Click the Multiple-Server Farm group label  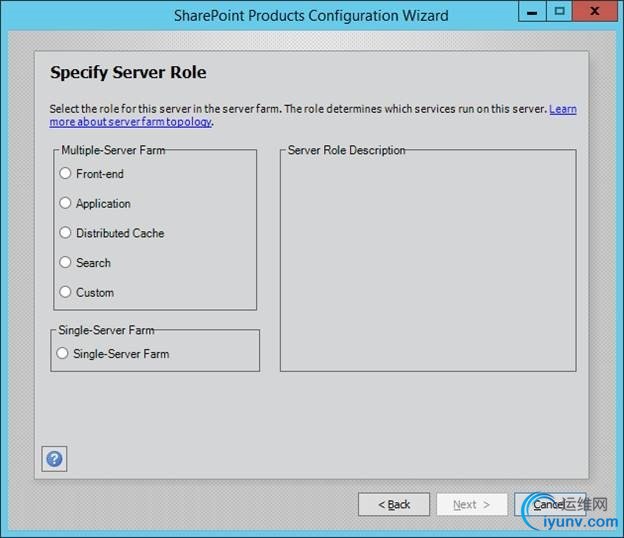point(113,150)
